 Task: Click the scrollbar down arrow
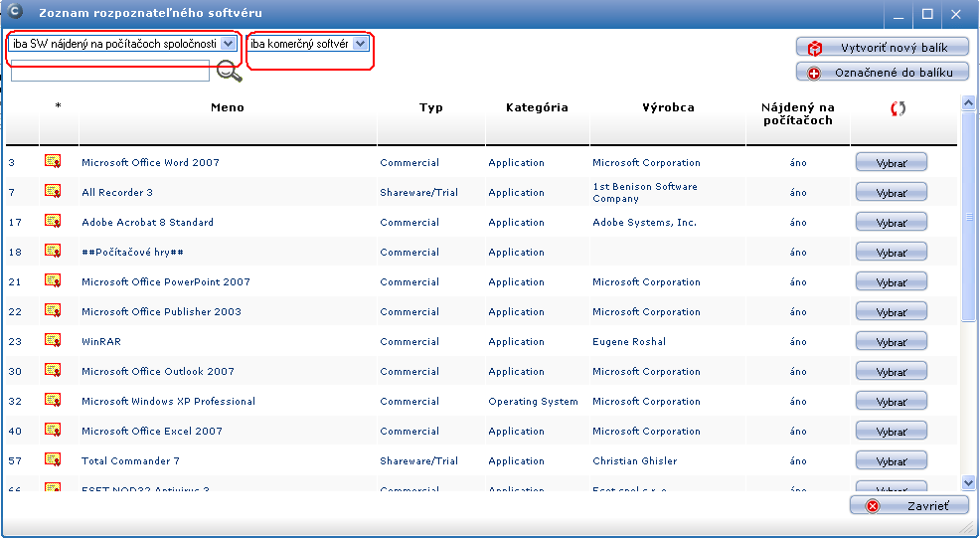[x=968, y=481]
